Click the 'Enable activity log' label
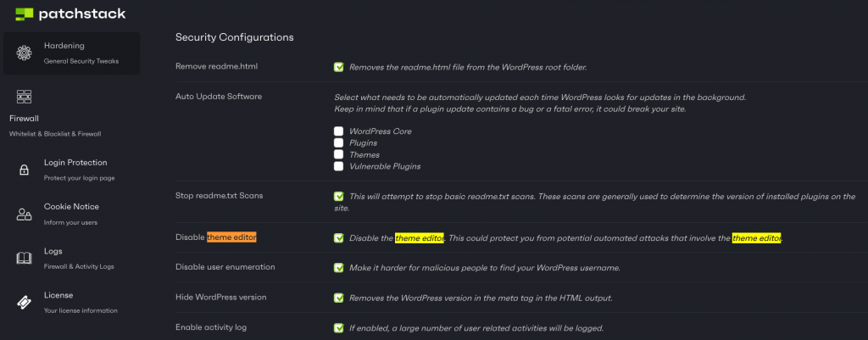This screenshot has height=340, width=868. click(211, 327)
